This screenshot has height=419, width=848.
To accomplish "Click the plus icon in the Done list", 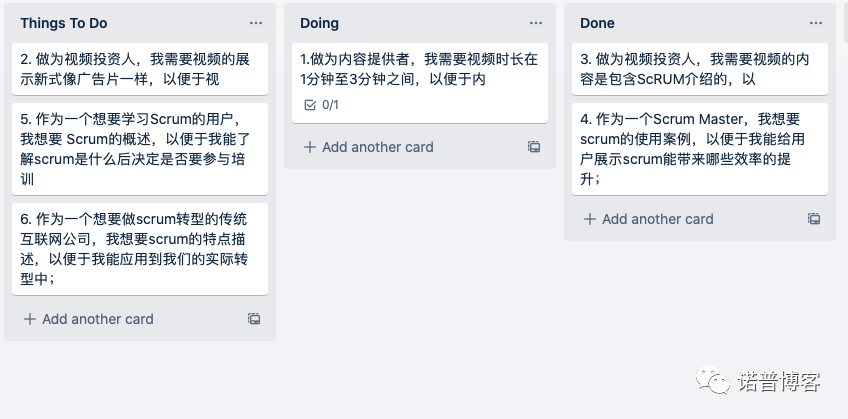I will [590, 219].
